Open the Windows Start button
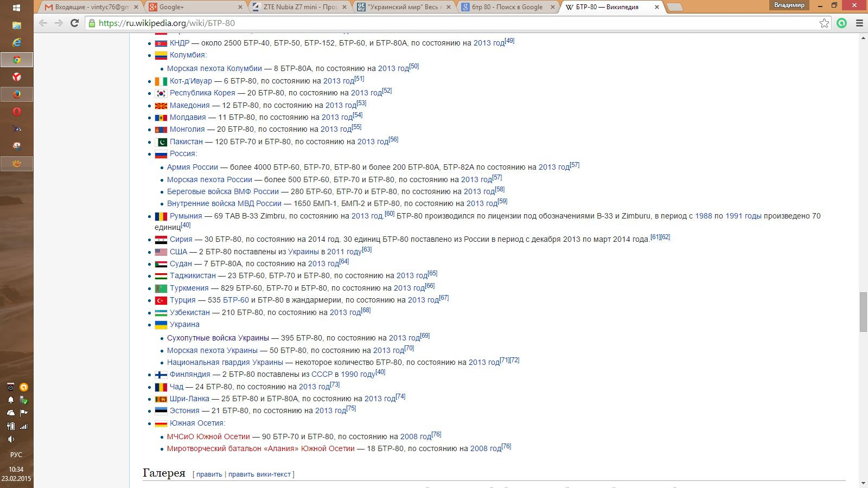The image size is (868, 488). [16, 8]
